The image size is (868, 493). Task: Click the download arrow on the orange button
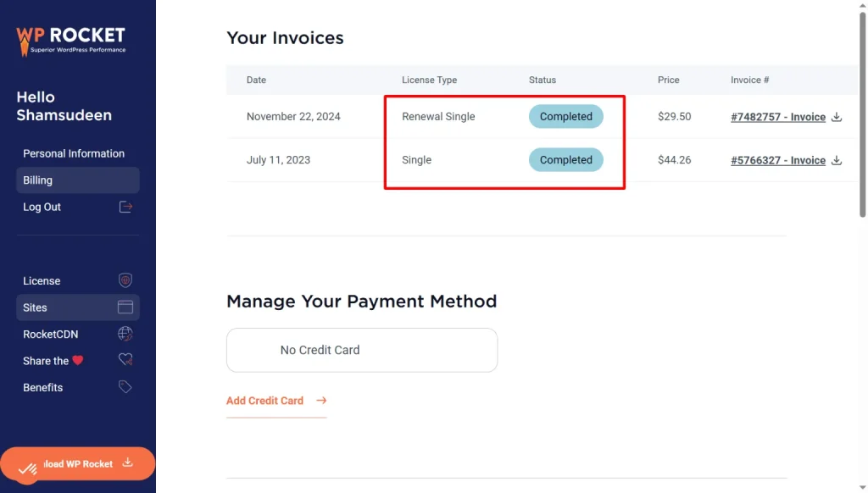[x=127, y=463]
